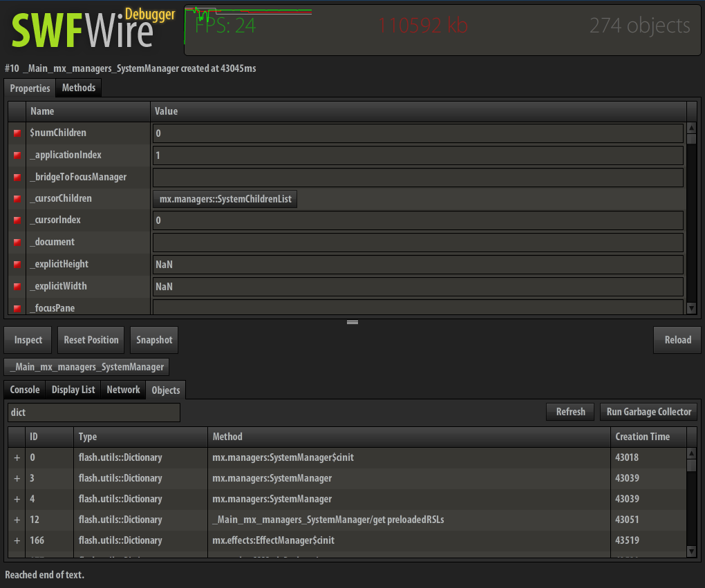
Task: Click Reset Position button
Action: pyautogui.click(x=91, y=340)
